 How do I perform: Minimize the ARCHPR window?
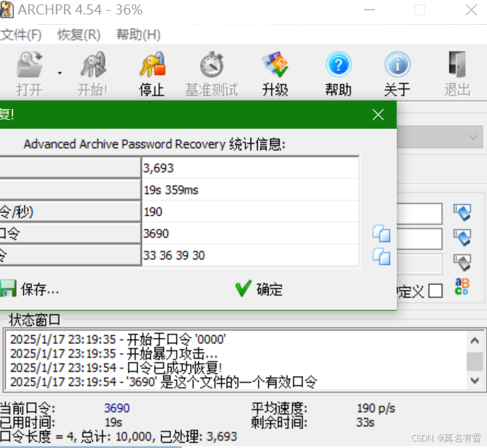click(369, 10)
